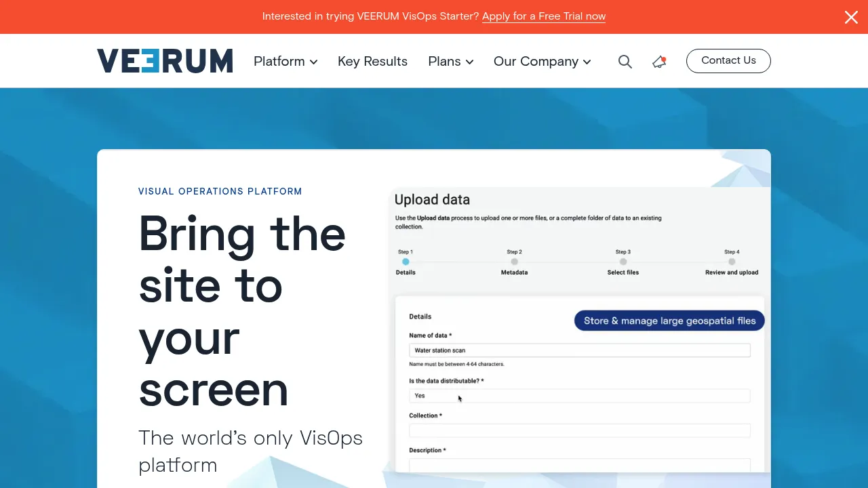
Task: Open the Key Results page
Action: click(x=372, y=62)
